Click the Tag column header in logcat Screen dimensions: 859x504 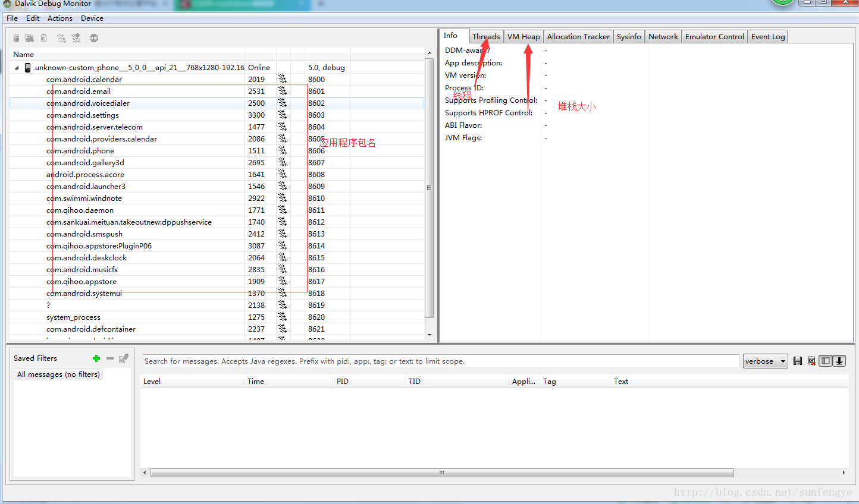575,382
